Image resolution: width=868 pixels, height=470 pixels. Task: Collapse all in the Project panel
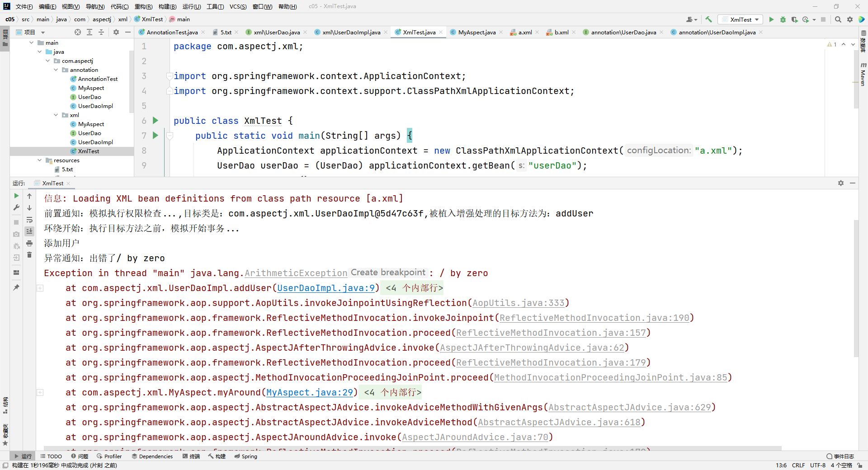(x=101, y=32)
